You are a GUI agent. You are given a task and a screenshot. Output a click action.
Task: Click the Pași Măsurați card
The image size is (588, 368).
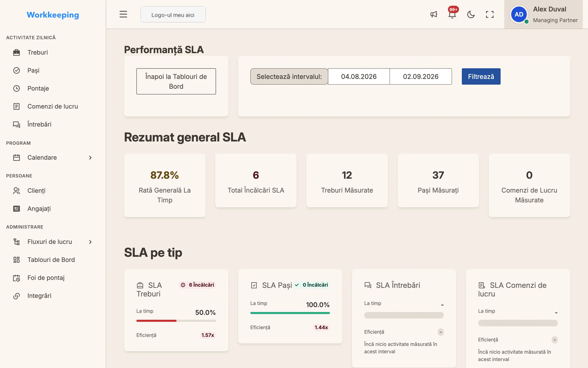pyautogui.click(x=438, y=181)
